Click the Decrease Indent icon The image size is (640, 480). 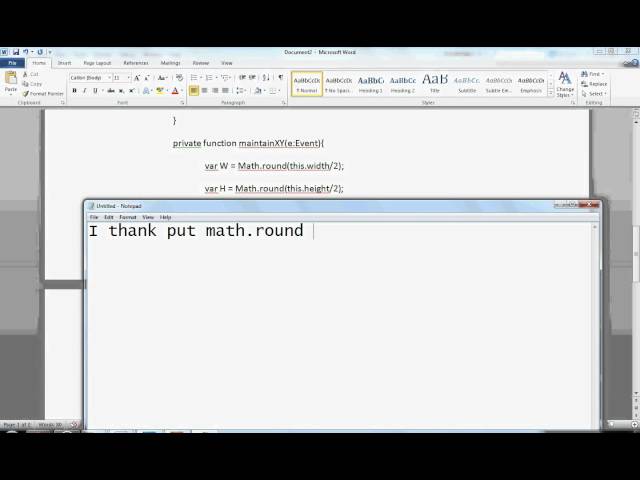tap(242, 78)
